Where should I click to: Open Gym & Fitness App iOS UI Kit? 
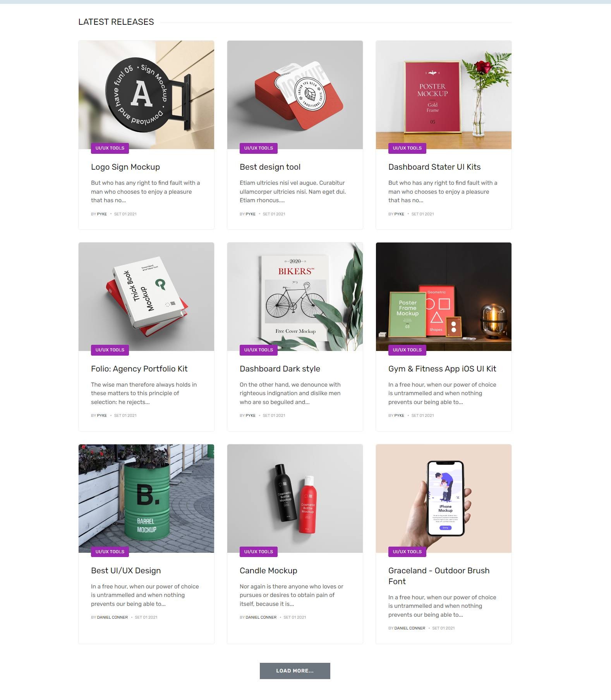pos(442,369)
